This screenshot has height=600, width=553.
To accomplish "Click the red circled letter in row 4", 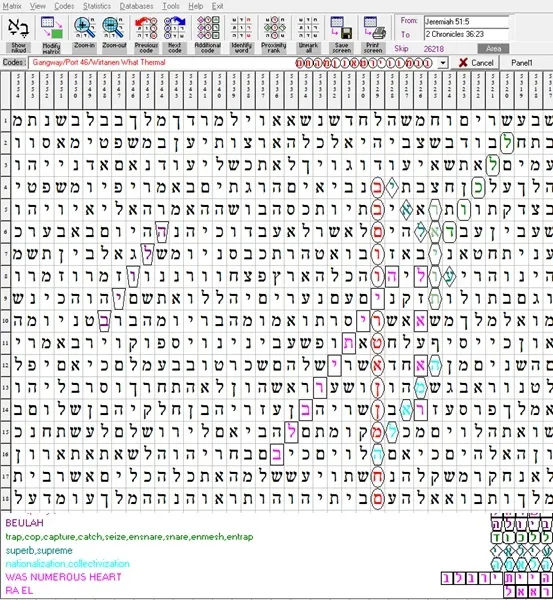I will [377, 188].
